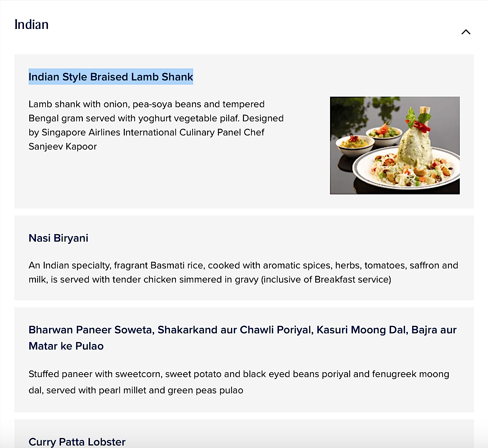Click the Nasi Biryani heading

[x=58, y=238]
